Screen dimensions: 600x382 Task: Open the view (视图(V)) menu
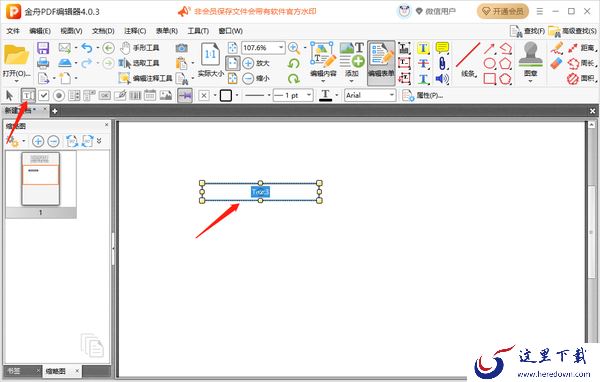72,31
